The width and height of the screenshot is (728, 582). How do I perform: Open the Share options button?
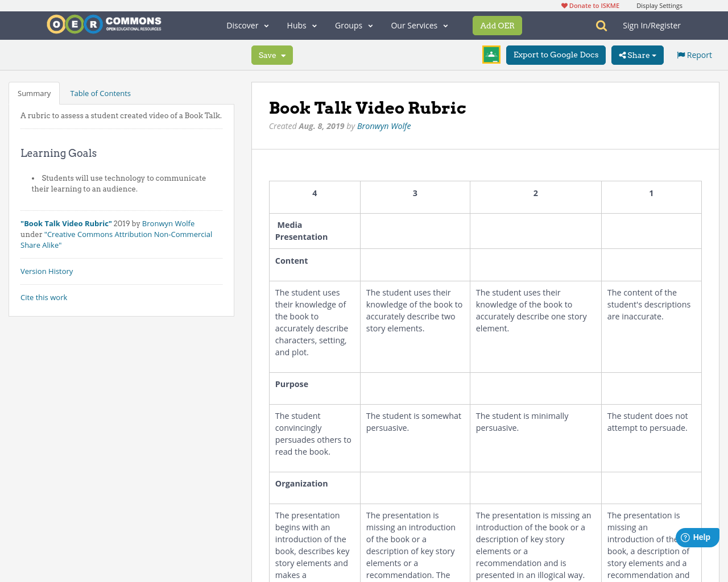(x=637, y=55)
